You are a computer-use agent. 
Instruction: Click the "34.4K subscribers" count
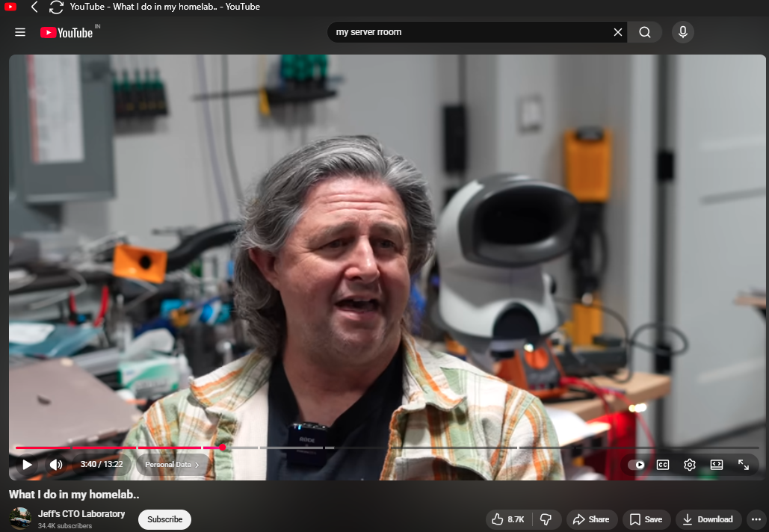coord(65,525)
